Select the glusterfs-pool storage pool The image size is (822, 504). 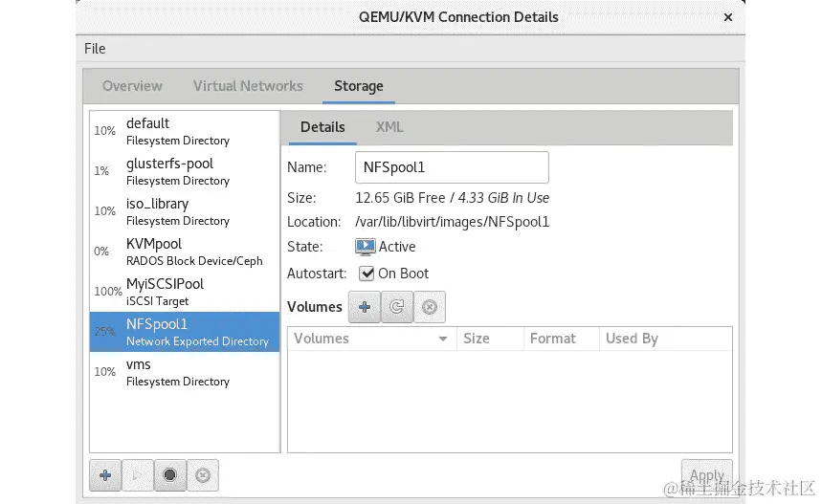(x=185, y=171)
